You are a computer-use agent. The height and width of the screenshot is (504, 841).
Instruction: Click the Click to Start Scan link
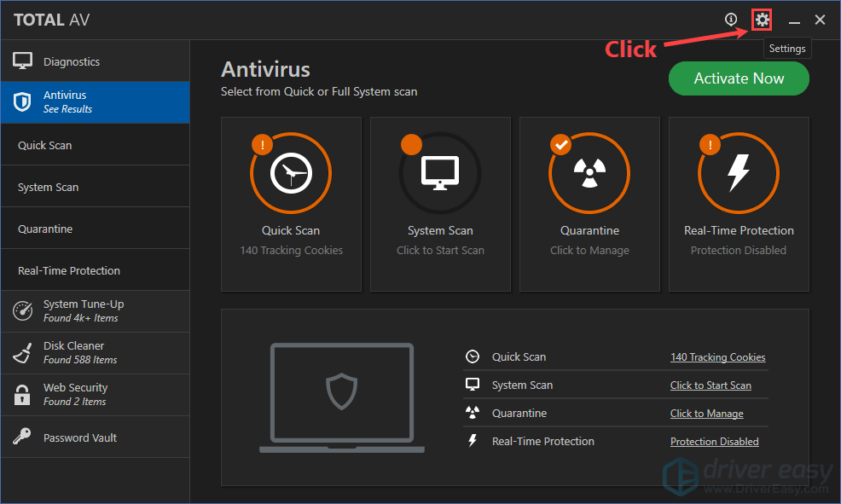tap(710, 385)
